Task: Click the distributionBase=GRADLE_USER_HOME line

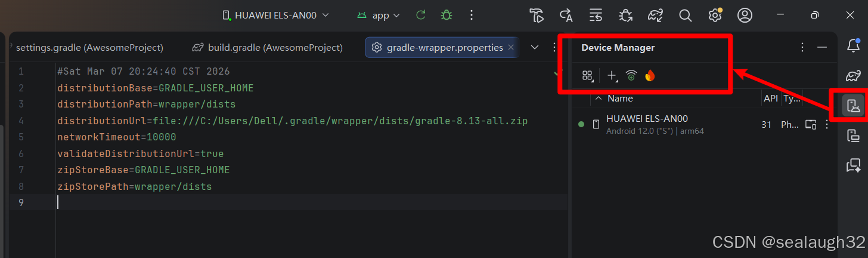Action: pyautogui.click(x=155, y=88)
